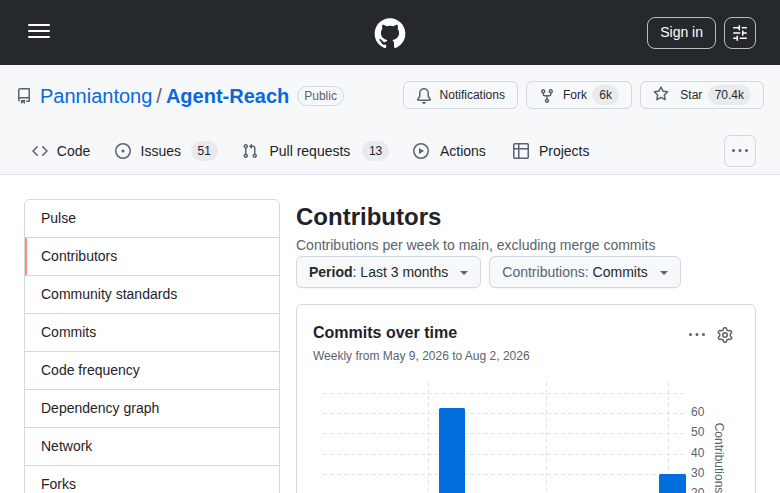Click the repository book icon
Screen dimensions: 780x493
[x=24, y=96]
